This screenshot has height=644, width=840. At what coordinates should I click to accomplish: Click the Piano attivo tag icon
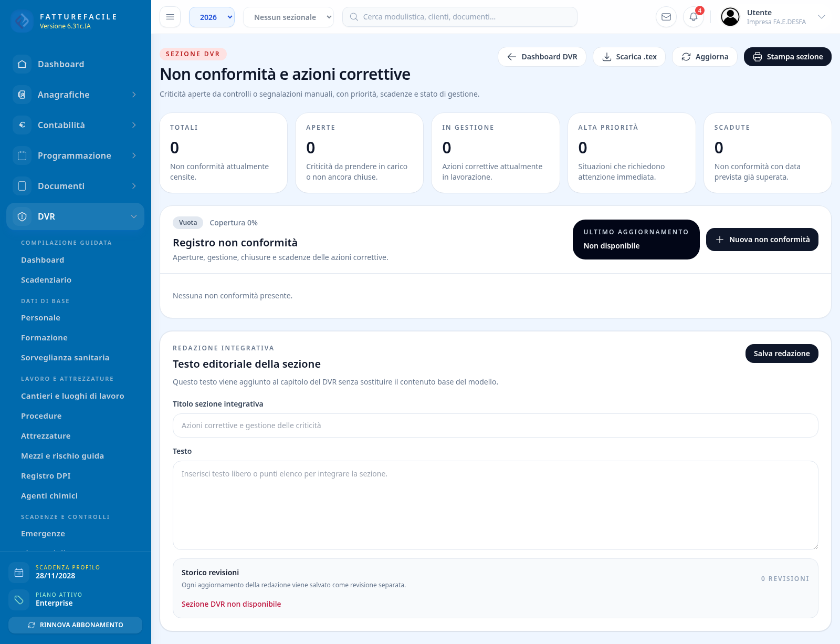pos(19,600)
